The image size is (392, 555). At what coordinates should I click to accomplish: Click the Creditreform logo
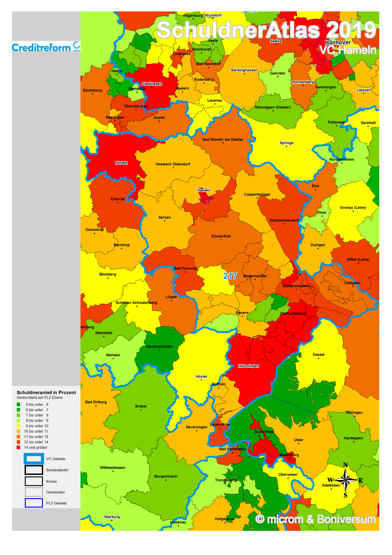(46, 46)
